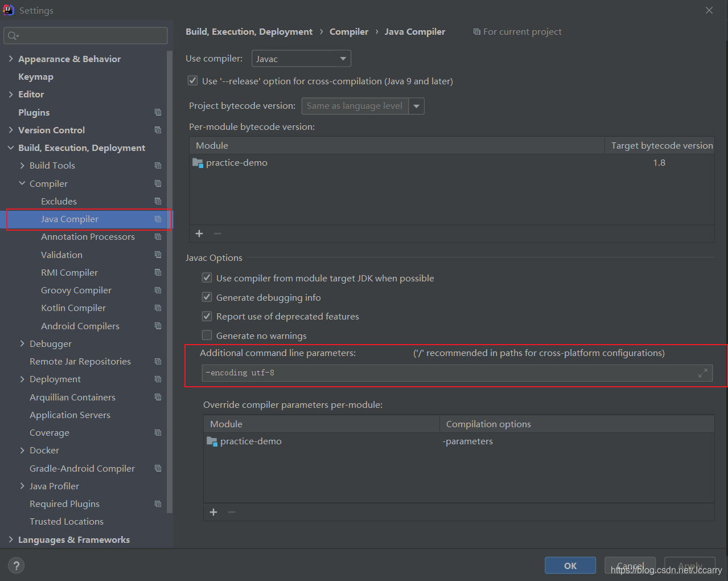This screenshot has height=581, width=728.
Task: Toggle Use compiler from module target JDK
Action: [x=207, y=278]
